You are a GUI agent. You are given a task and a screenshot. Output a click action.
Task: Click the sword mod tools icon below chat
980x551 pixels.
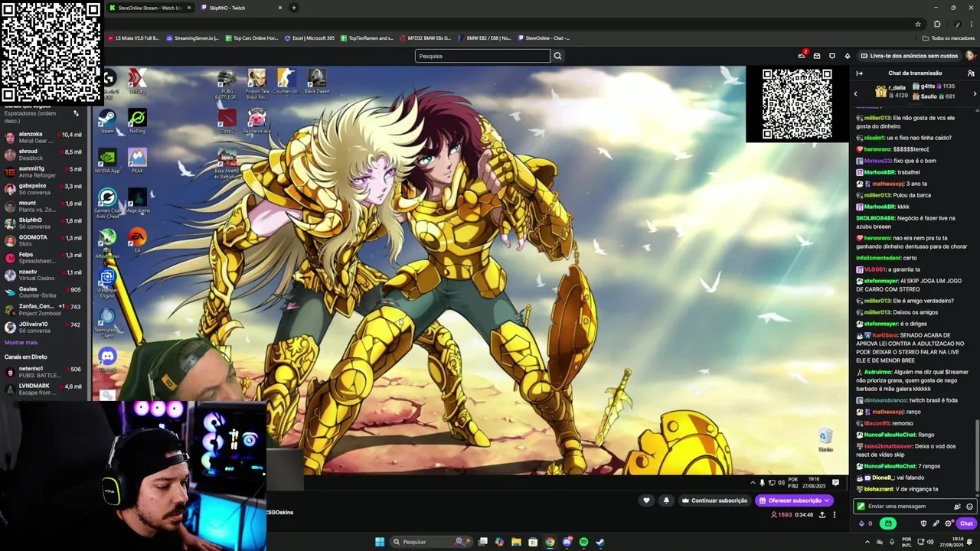(936, 523)
